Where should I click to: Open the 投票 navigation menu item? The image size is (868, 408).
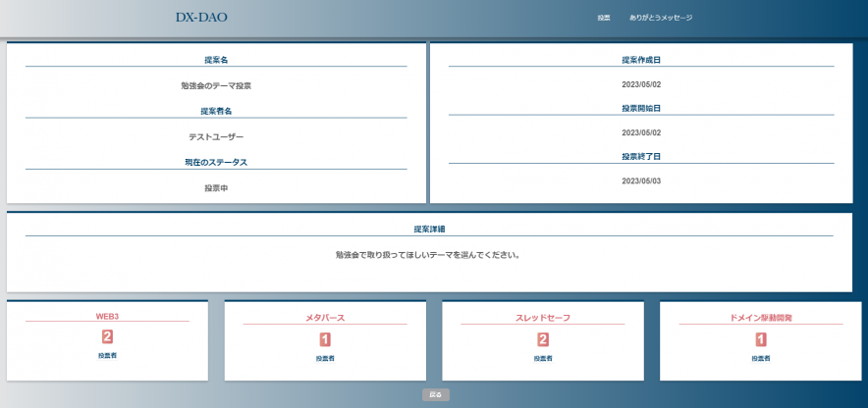tap(604, 18)
